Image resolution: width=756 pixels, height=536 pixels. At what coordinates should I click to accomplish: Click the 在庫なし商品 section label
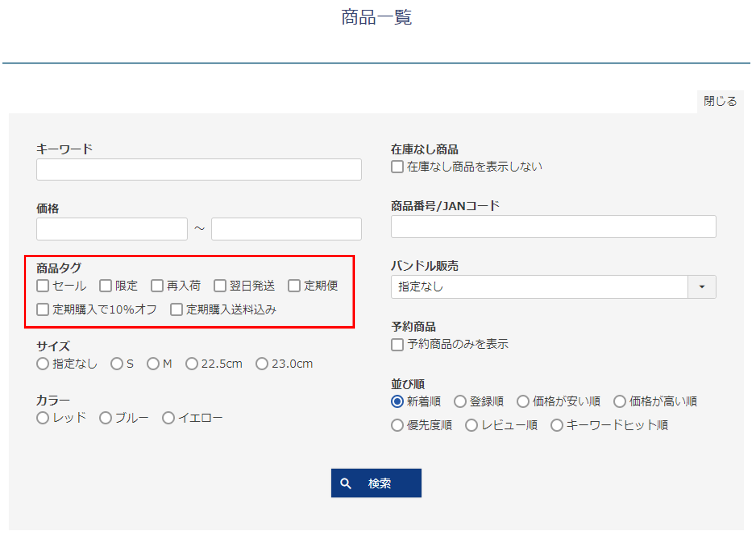pyautogui.click(x=425, y=149)
